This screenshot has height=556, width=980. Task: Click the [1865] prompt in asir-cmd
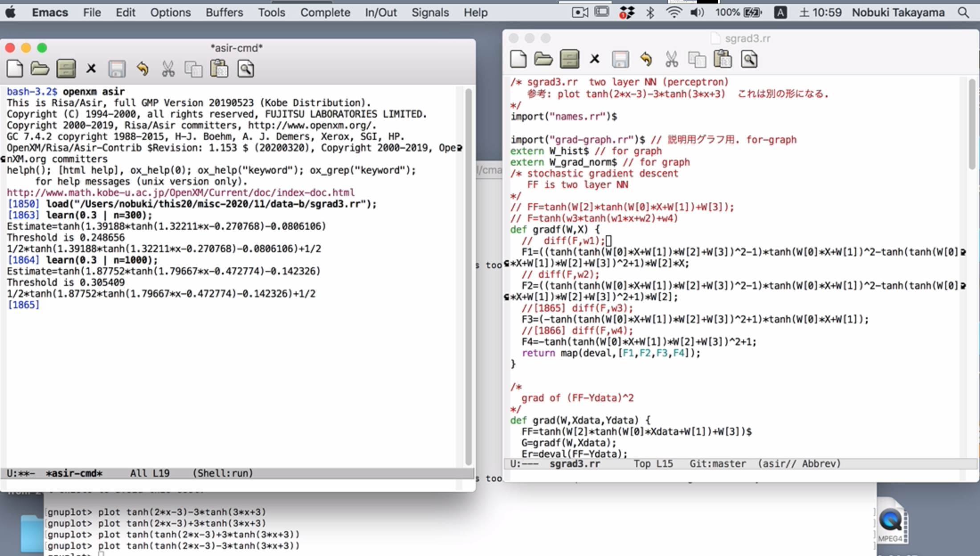[x=23, y=305]
